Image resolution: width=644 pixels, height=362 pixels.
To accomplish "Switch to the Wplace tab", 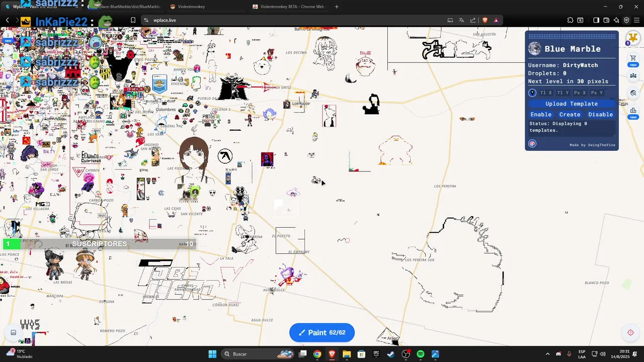I will point(41,7).
